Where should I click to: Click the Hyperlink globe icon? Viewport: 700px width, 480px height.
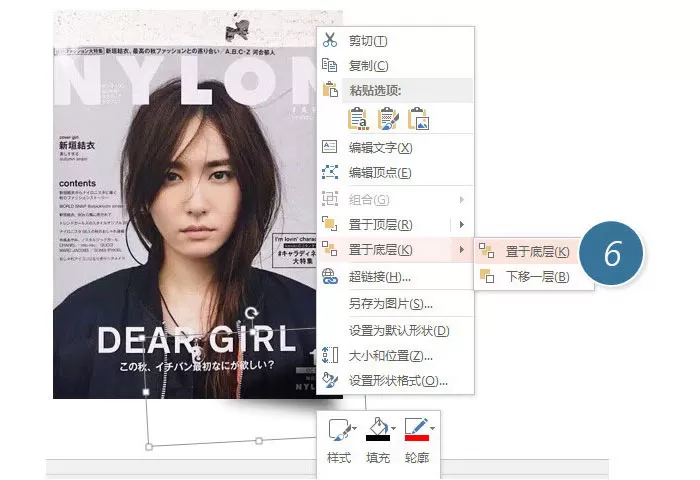coord(330,276)
